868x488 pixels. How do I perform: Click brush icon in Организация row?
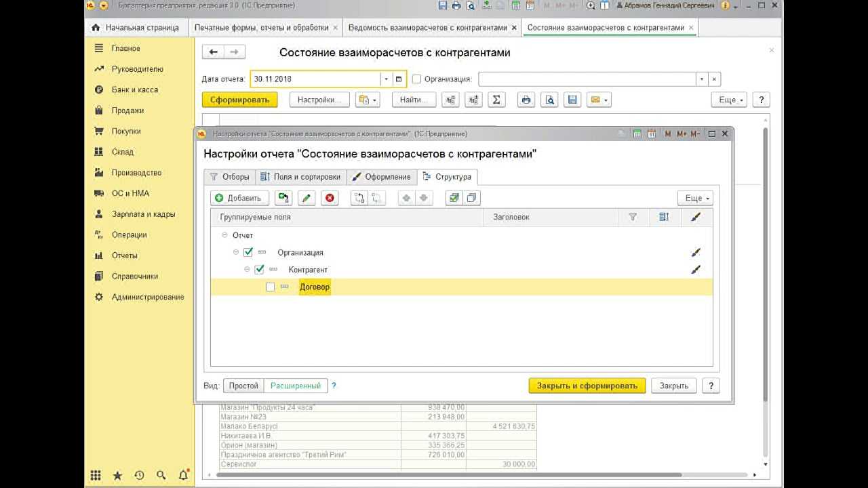click(x=695, y=252)
